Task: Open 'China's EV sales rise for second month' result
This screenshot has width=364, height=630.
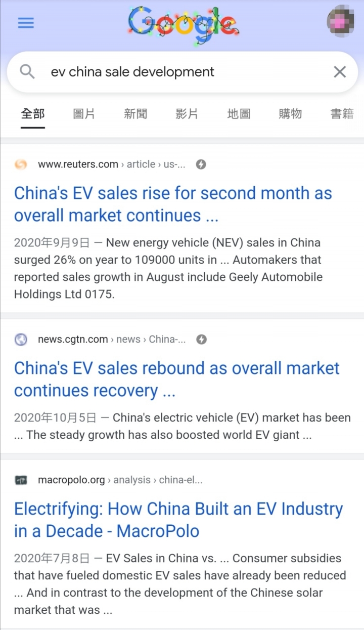Action: point(173,204)
